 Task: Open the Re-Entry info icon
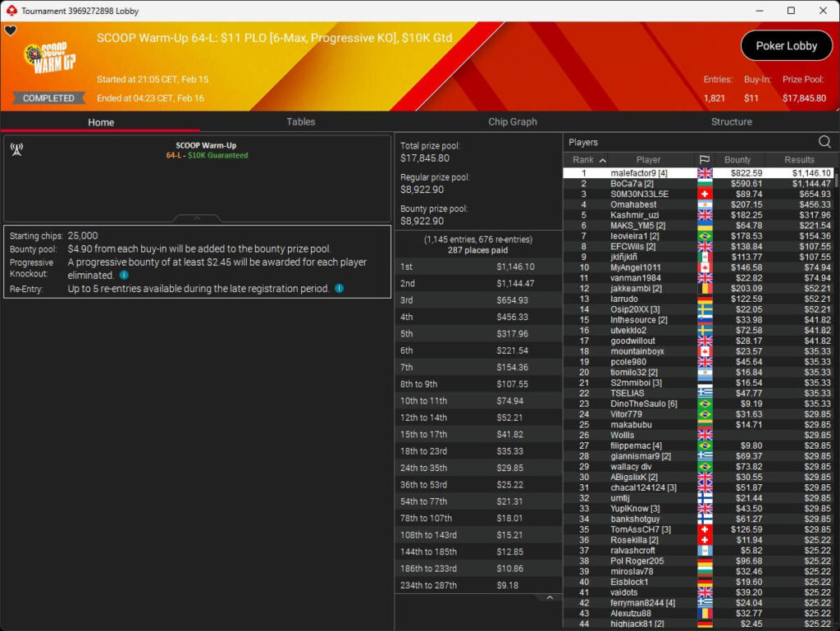tap(339, 289)
